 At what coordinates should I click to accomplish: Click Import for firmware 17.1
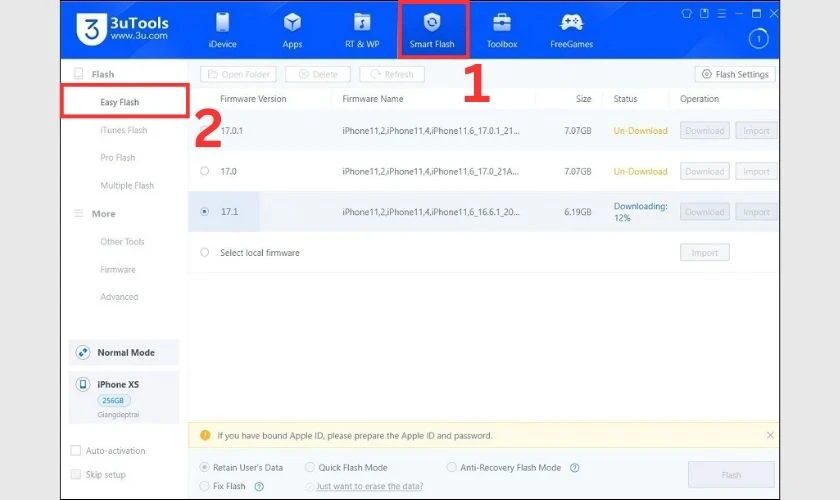click(x=756, y=212)
